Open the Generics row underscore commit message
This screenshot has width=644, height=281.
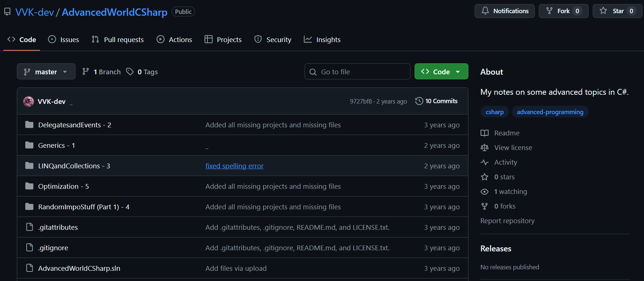[207, 146]
